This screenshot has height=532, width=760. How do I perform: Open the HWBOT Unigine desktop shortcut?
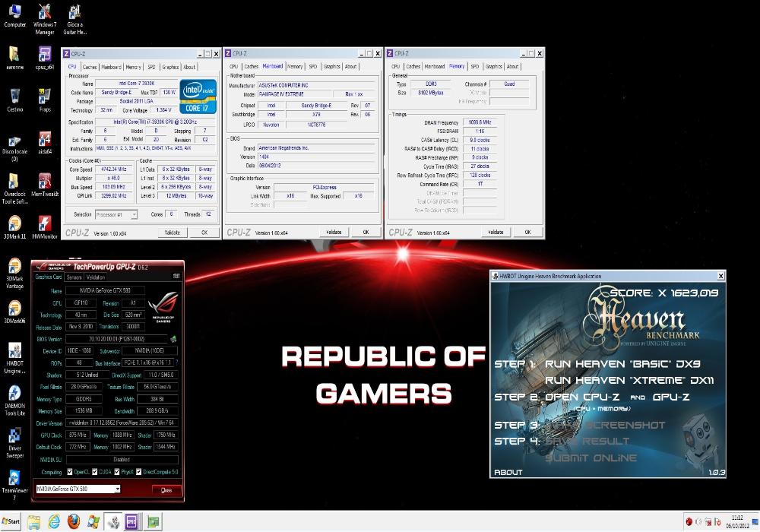[14, 358]
